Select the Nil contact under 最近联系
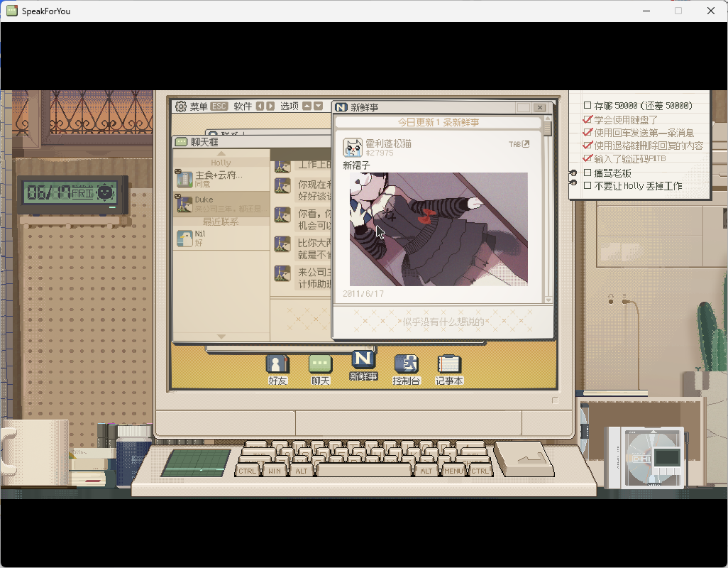 tap(222, 238)
